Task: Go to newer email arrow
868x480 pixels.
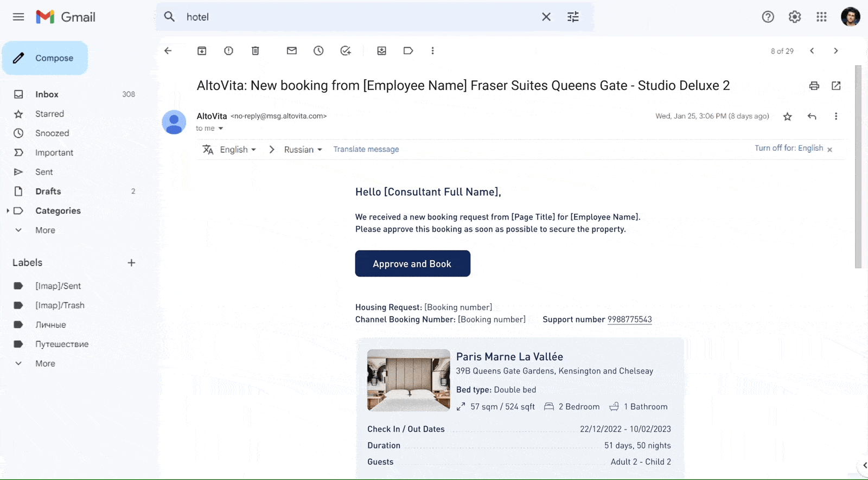Action: coord(812,50)
